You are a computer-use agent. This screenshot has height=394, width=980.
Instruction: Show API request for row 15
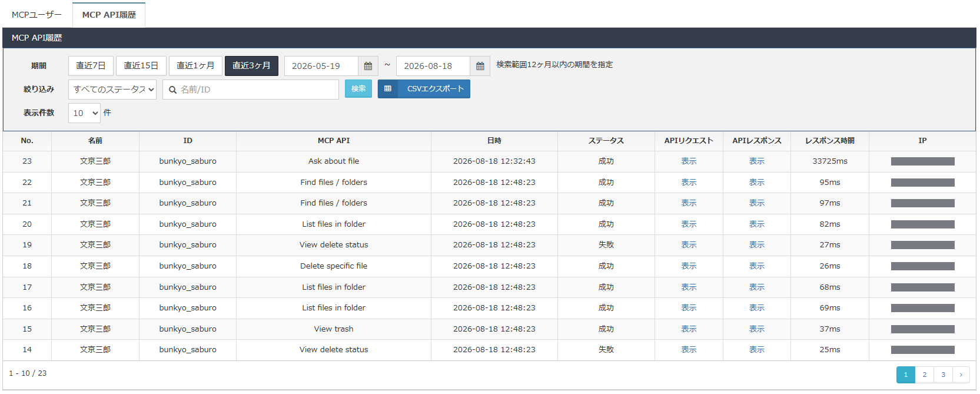[689, 329]
